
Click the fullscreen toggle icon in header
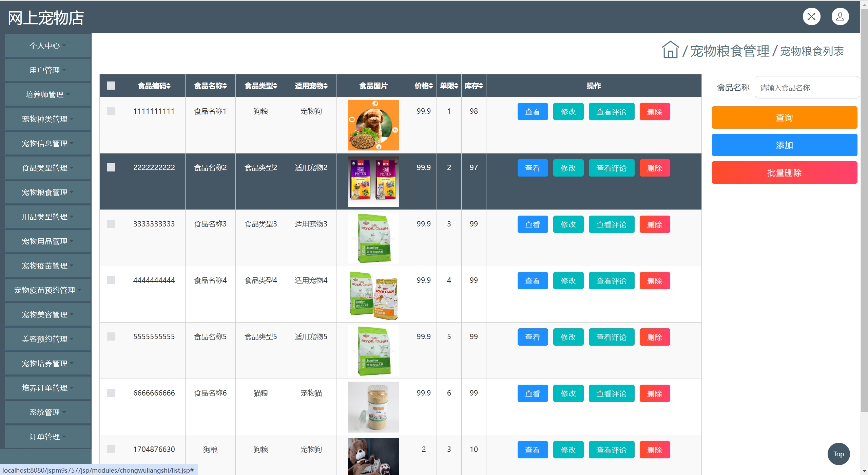point(811,17)
